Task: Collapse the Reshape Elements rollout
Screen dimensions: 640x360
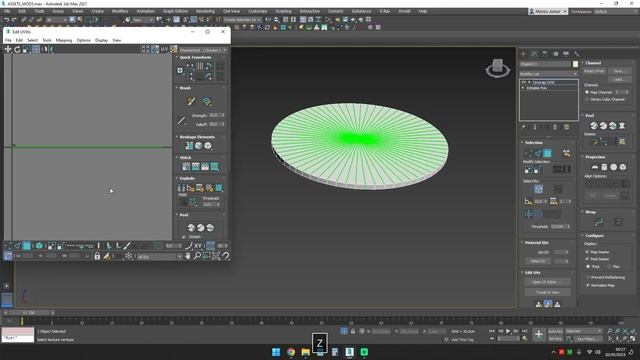Action: click(197, 137)
